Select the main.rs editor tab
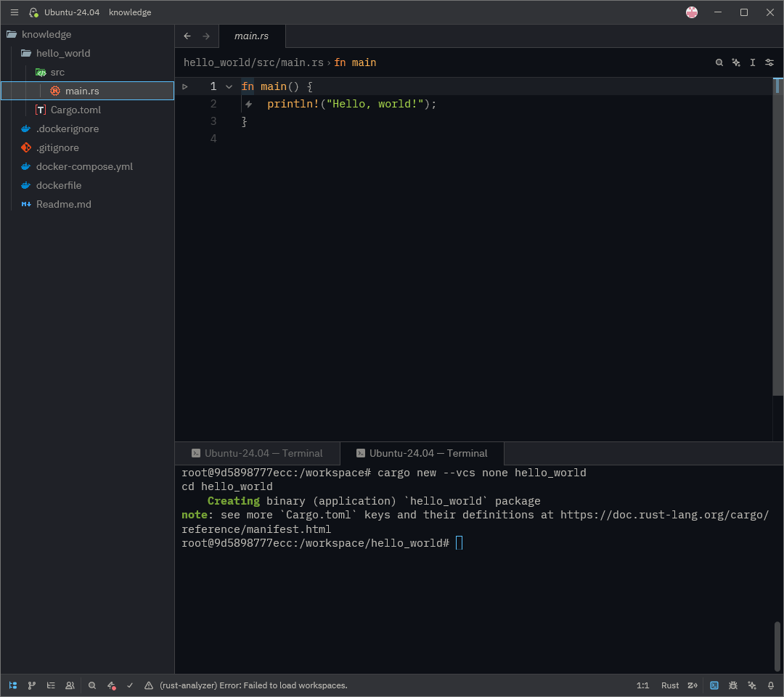784x697 pixels. [251, 36]
